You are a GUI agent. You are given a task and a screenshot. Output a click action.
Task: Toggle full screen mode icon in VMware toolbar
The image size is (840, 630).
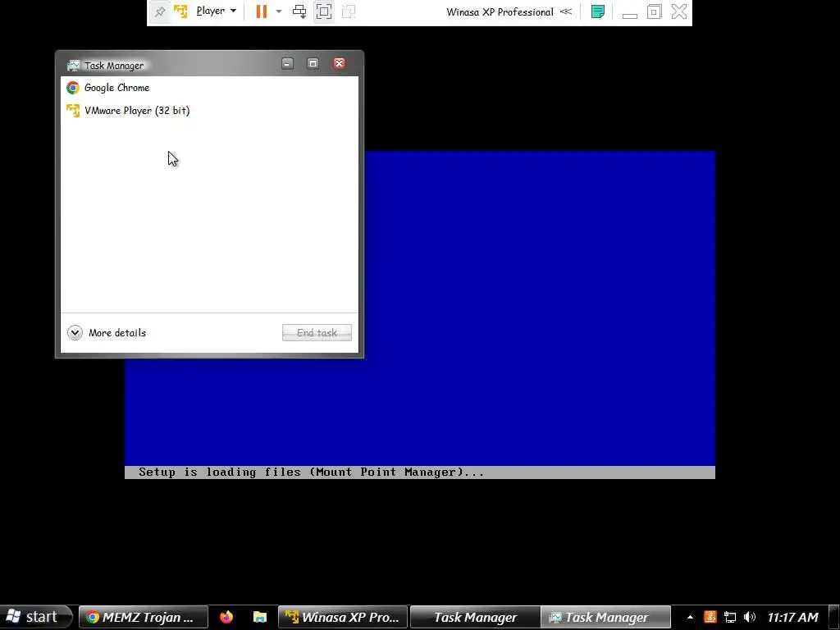tap(324, 11)
